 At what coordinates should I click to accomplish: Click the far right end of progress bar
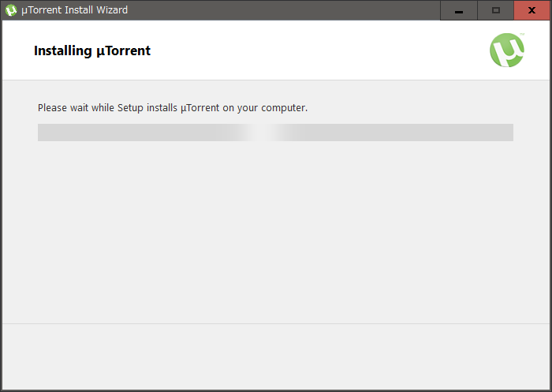509,133
